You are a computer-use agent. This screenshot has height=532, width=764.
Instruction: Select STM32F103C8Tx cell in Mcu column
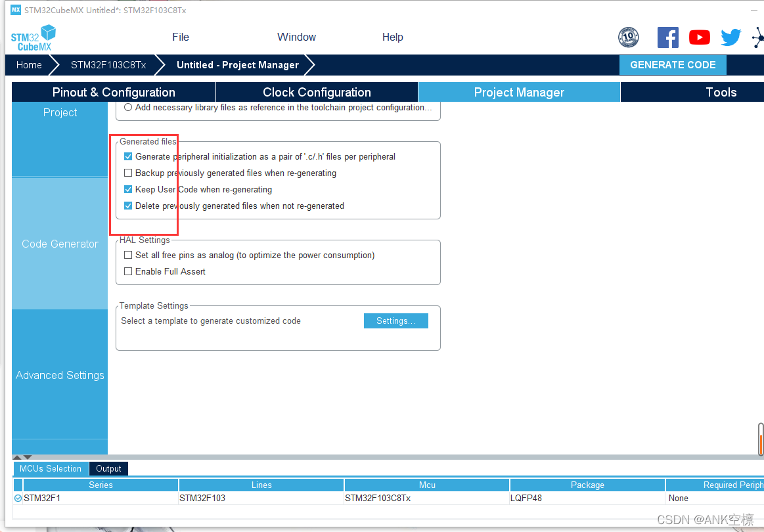(x=427, y=499)
